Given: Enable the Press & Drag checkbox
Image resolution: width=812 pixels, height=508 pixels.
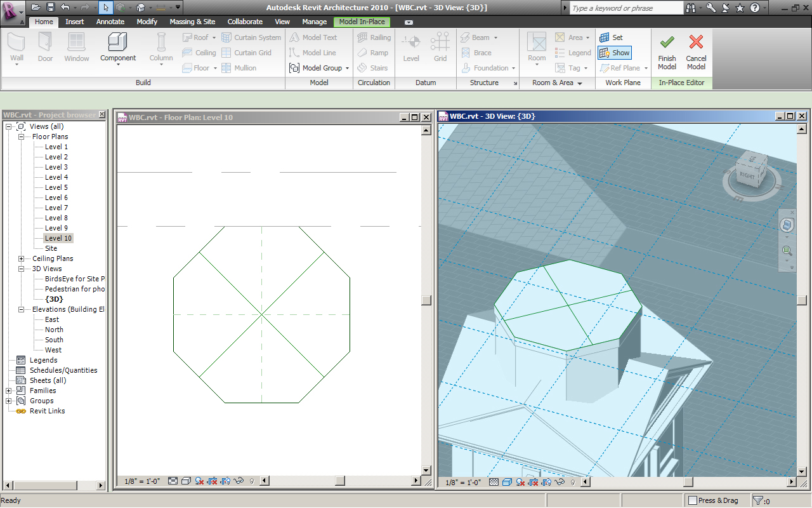Looking at the screenshot, I should tap(693, 500).
